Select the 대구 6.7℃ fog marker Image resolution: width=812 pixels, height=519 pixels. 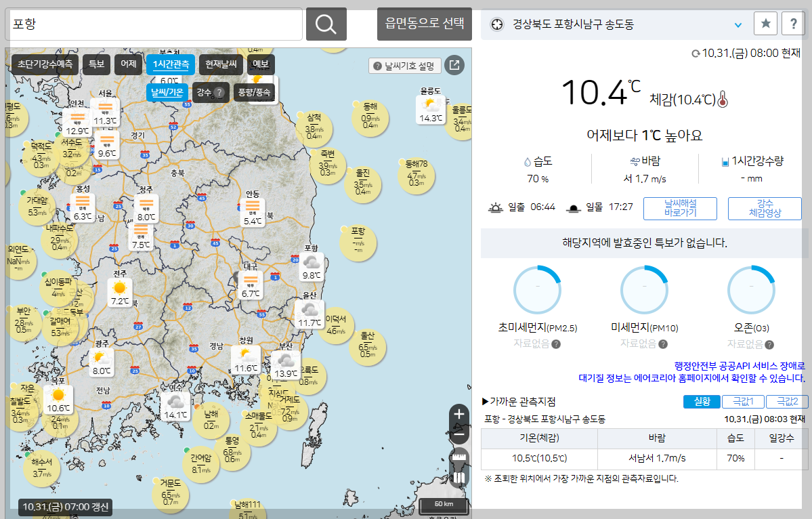point(250,285)
